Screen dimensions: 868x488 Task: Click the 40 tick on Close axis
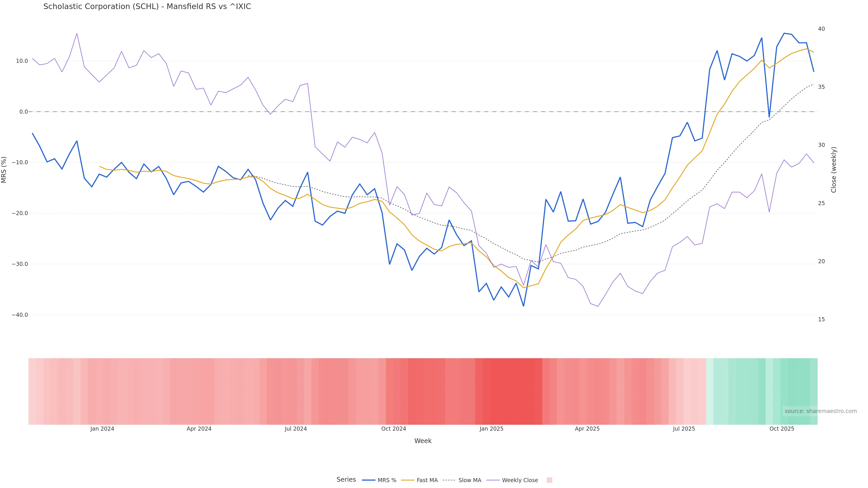(x=821, y=29)
